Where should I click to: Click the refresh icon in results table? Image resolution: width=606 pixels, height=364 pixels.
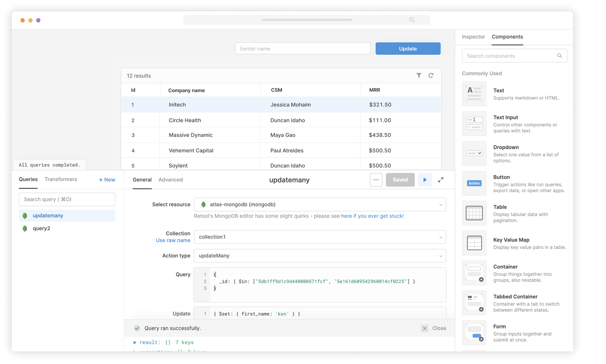[x=431, y=76]
